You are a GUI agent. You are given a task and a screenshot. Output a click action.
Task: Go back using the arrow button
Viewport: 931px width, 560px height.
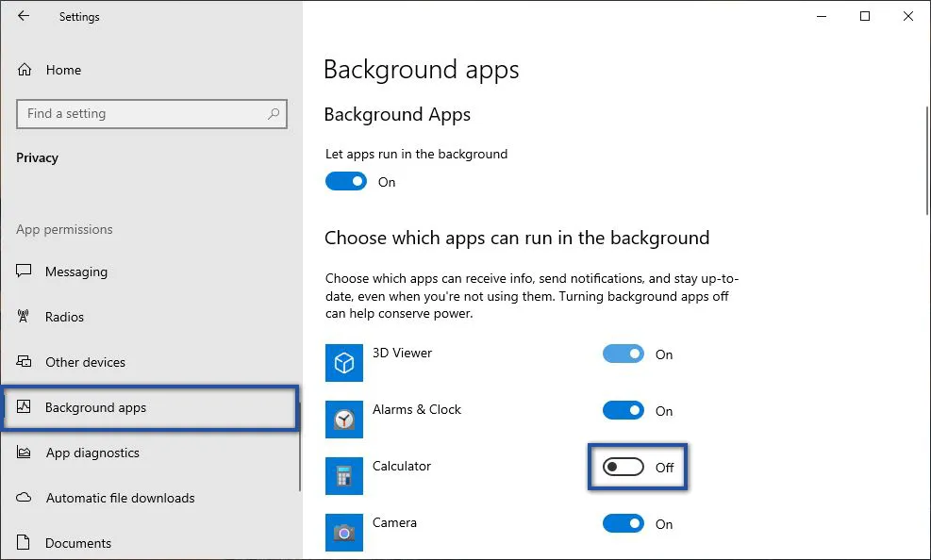click(23, 16)
